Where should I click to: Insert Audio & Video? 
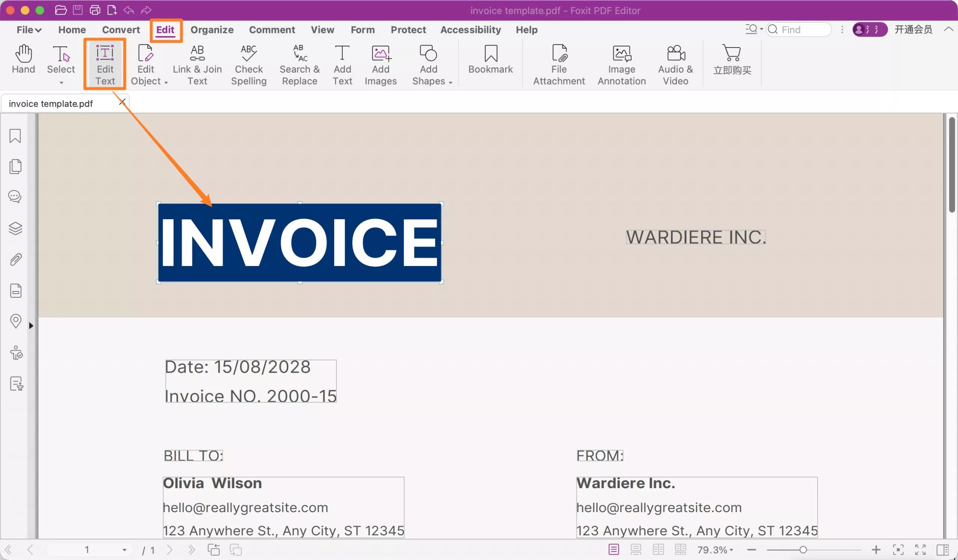[x=675, y=65]
